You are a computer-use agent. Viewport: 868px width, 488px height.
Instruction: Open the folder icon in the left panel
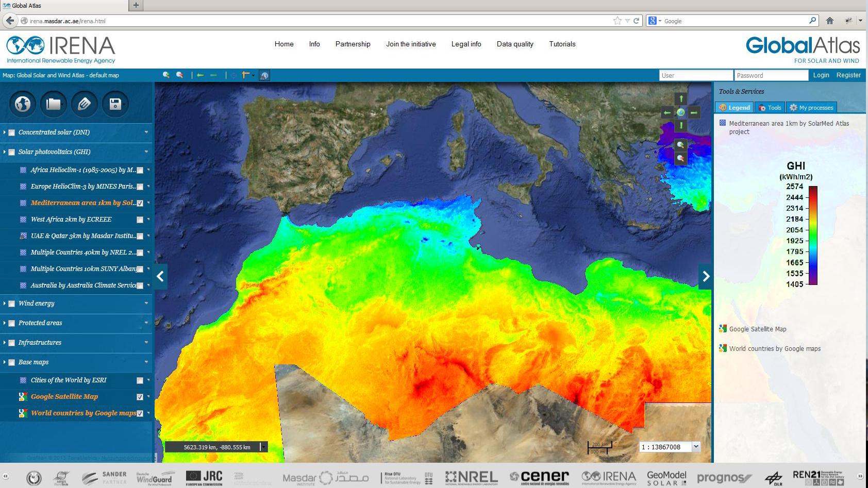(x=53, y=104)
